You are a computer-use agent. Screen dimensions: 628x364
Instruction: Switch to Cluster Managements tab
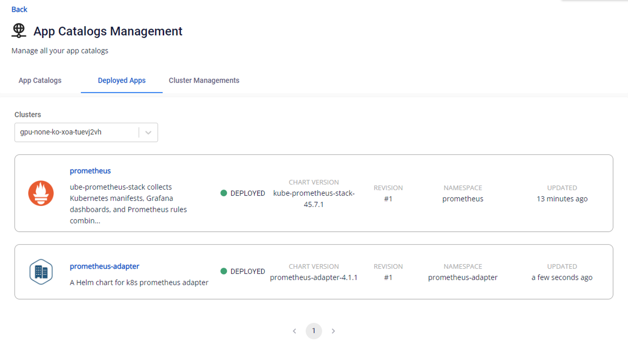click(204, 81)
